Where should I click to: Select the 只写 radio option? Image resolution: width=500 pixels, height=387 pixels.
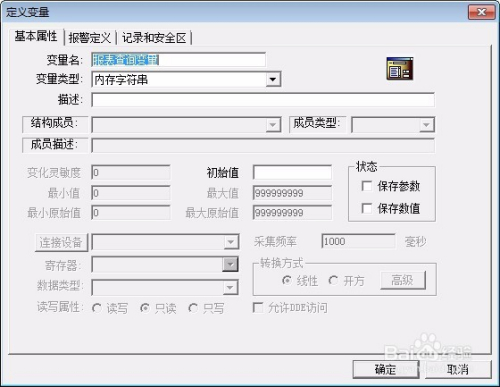(x=193, y=308)
